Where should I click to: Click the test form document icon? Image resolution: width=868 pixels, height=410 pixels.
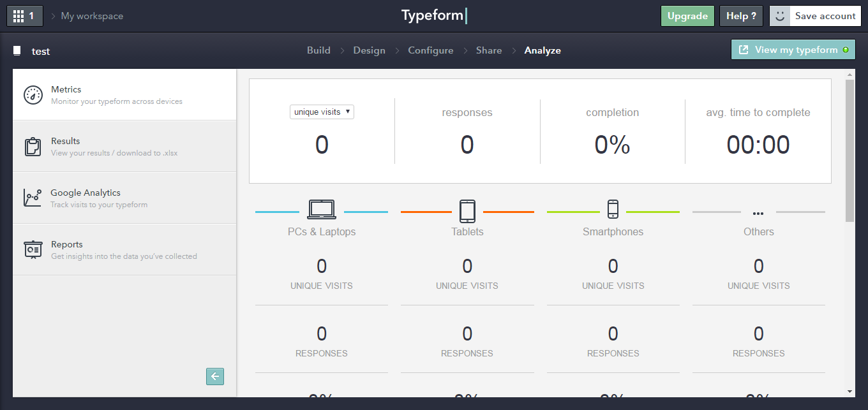[17, 51]
